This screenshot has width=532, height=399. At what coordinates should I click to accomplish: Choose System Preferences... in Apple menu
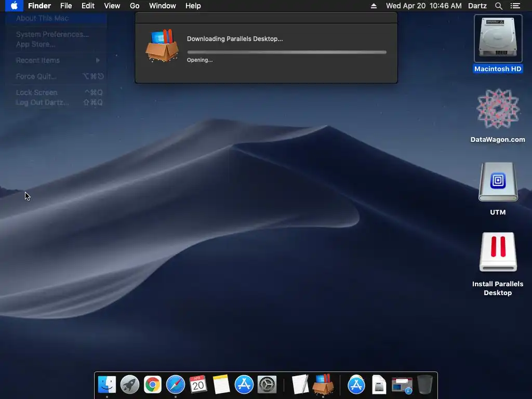pyautogui.click(x=56, y=34)
